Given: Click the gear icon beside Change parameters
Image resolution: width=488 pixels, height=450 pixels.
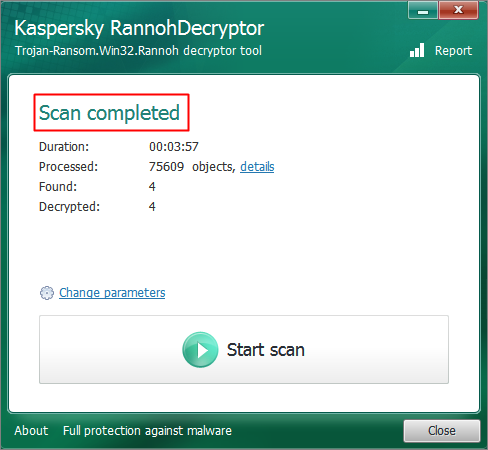Looking at the screenshot, I should 47,293.
